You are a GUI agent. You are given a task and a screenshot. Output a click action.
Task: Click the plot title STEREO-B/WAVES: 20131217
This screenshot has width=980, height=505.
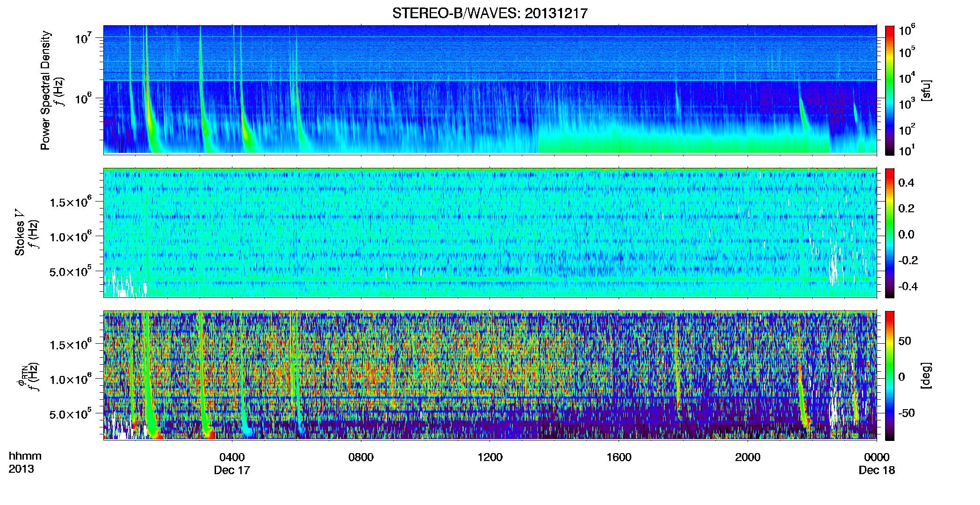490,14
